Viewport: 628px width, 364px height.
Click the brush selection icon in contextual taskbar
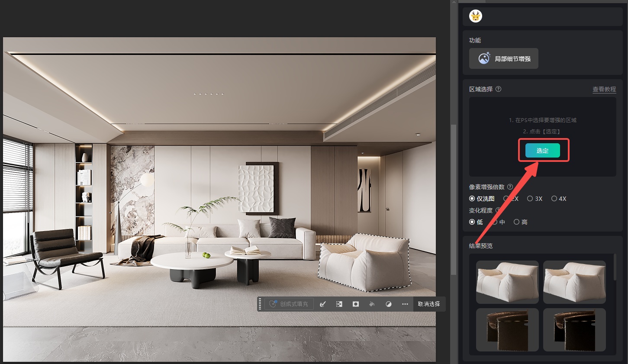pos(322,304)
